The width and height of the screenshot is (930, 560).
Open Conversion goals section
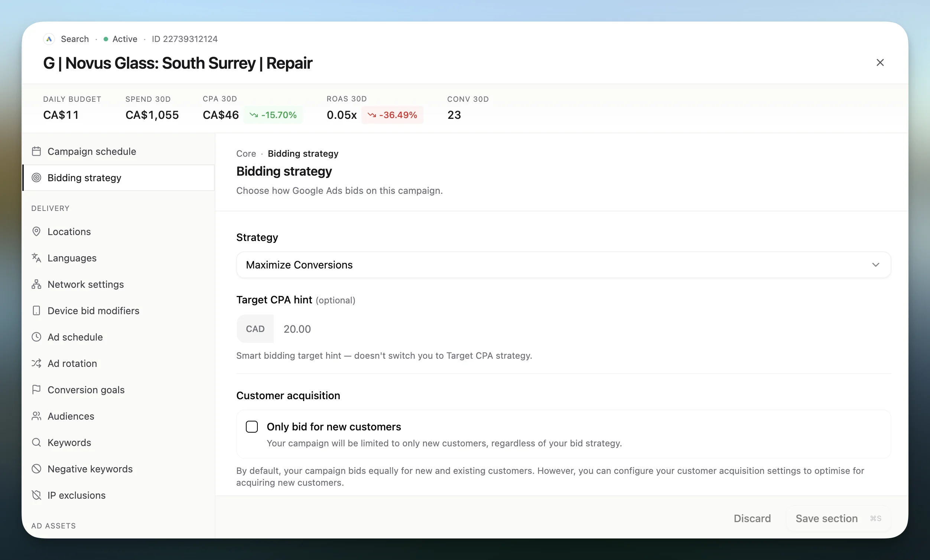click(118, 390)
